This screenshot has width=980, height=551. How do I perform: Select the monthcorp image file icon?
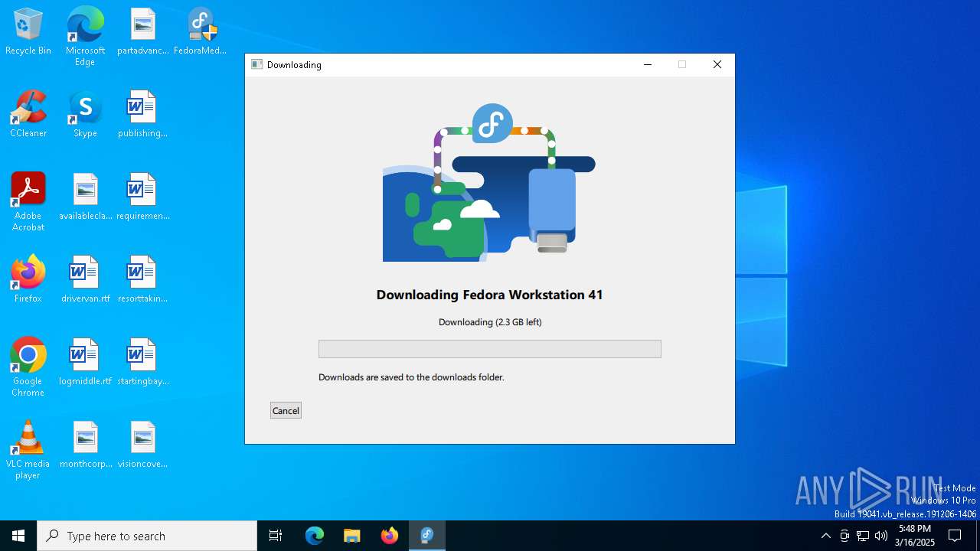point(85,445)
